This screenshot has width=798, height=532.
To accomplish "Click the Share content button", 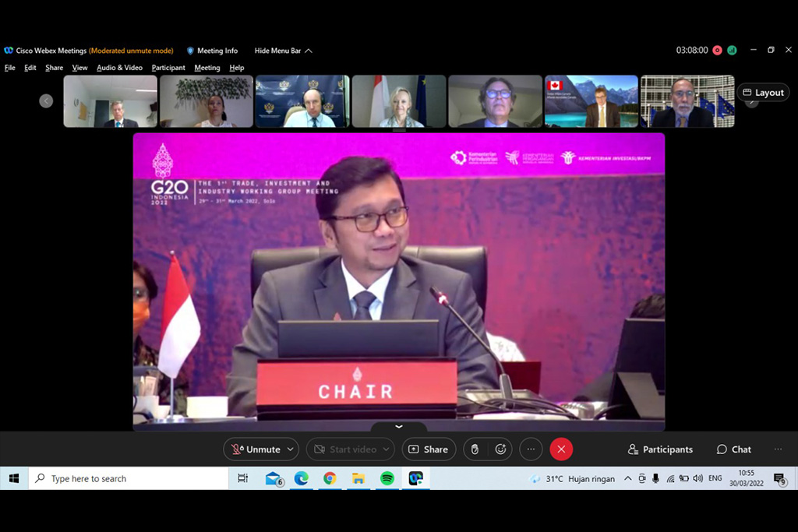I will [x=429, y=449].
